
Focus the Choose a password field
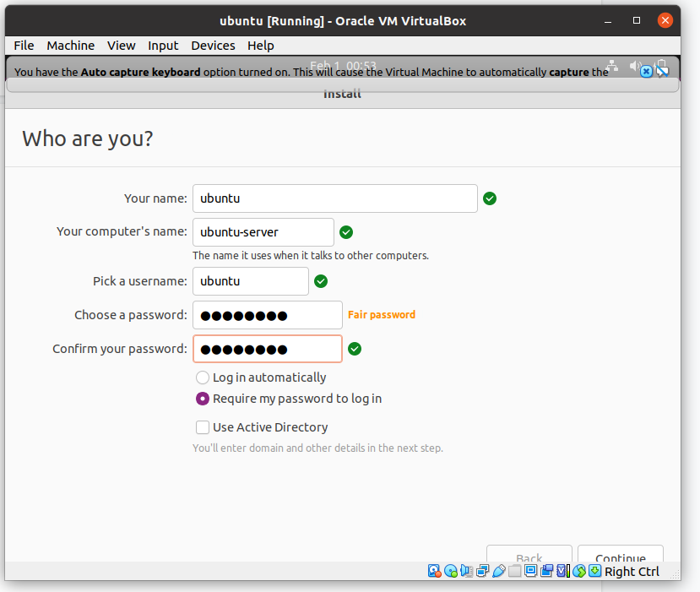pos(268,315)
